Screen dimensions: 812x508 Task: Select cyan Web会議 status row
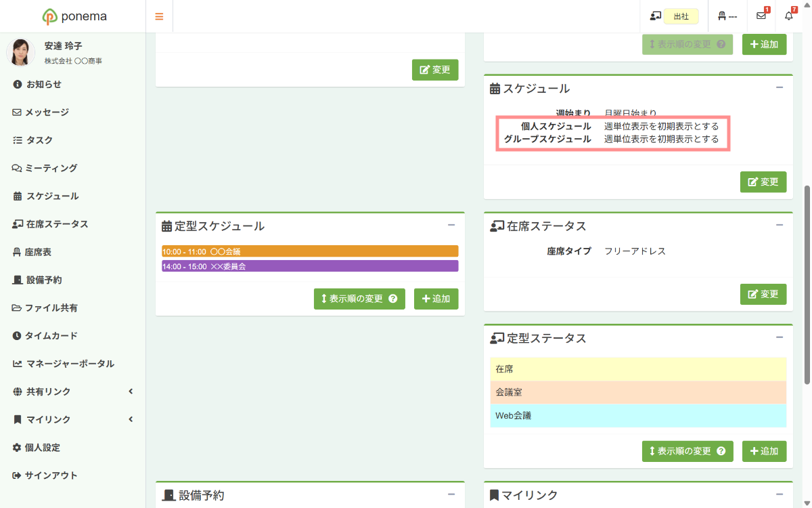click(x=638, y=415)
